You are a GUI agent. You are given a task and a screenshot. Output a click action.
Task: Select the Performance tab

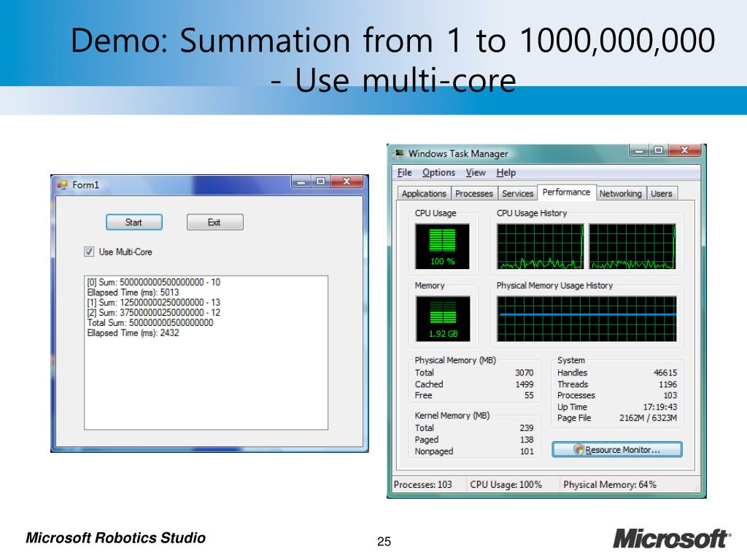coord(566,192)
